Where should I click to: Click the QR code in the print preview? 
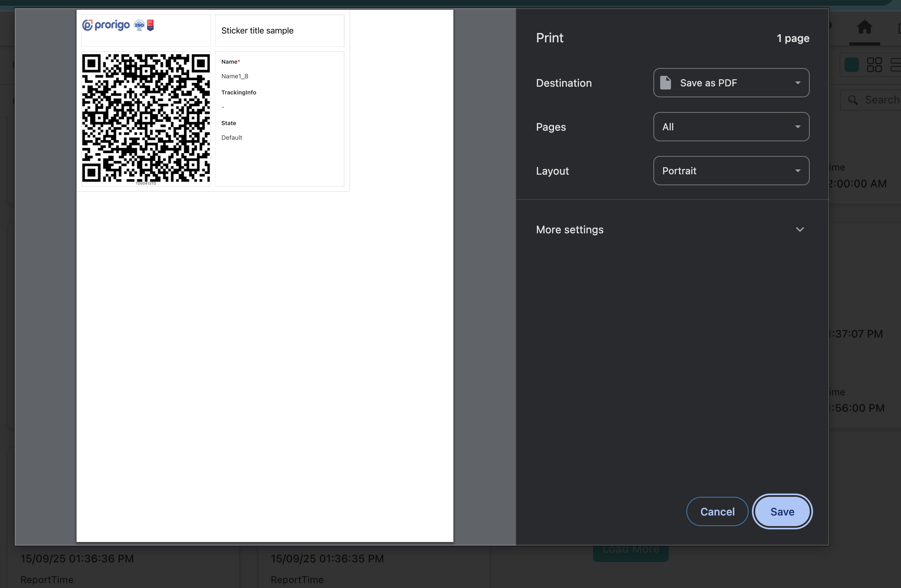[x=146, y=118]
